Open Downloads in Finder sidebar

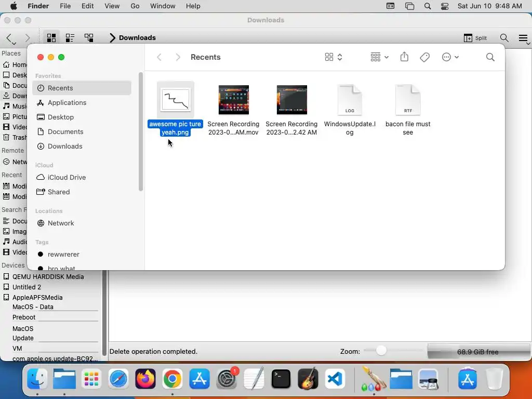82,146
